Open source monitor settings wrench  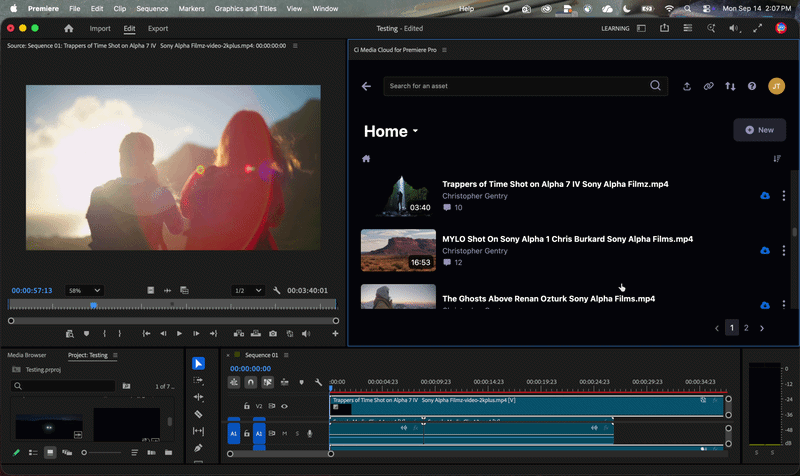tap(277, 290)
